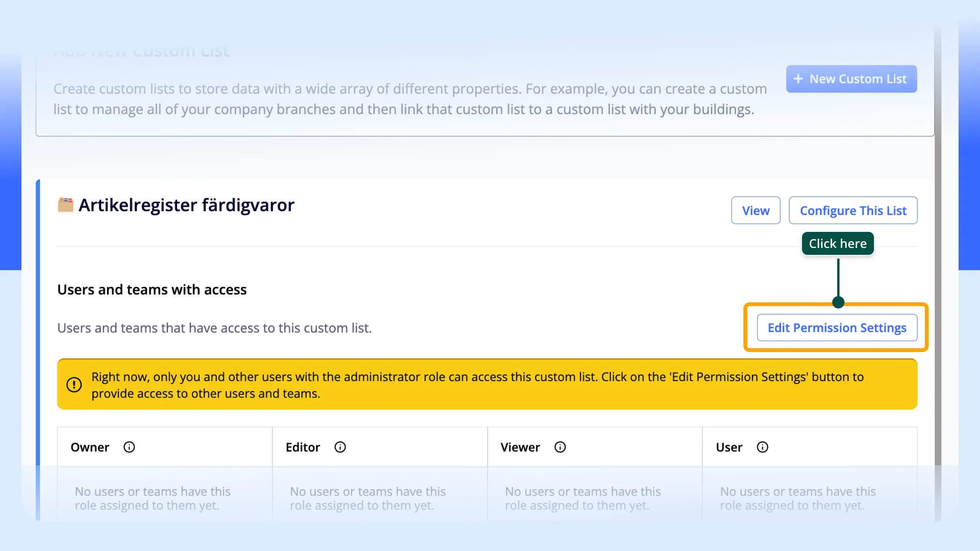Open Edit Permission Settings
This screenshot has width=980, height=551.
837,328
